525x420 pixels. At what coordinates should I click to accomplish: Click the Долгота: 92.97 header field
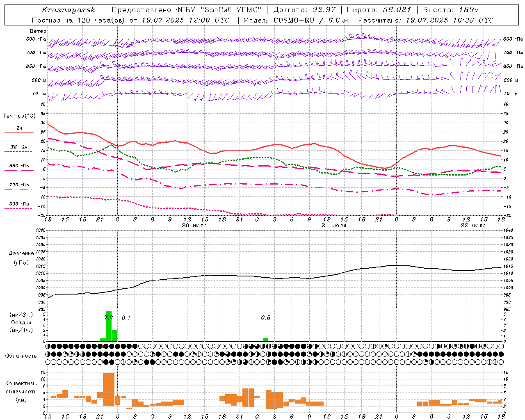click(x=304, y=10)
